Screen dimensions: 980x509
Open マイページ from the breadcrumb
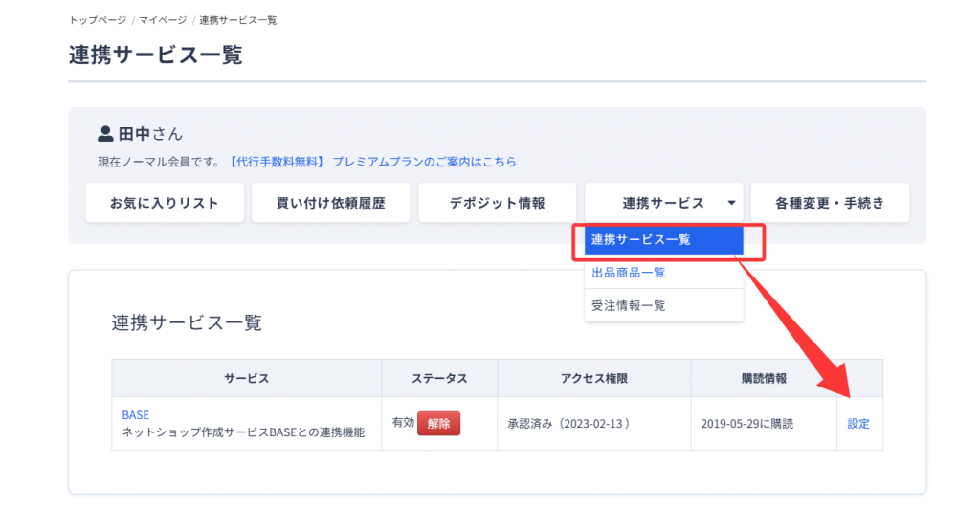click(162, 20)
